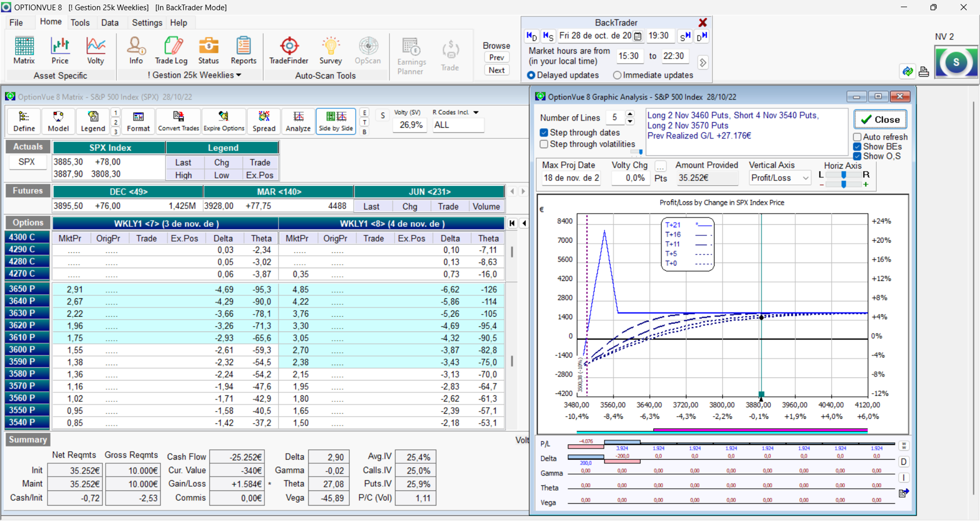Viewport: 980px width, 521px height.
Task: Switch to the Home tab
Action: pyautogui.click(x=51, y=22)
